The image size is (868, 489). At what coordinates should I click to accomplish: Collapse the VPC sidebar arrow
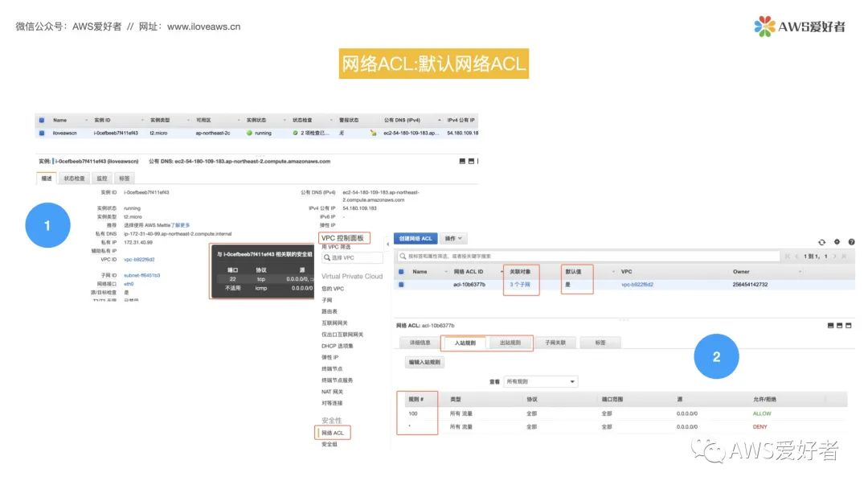387,244
